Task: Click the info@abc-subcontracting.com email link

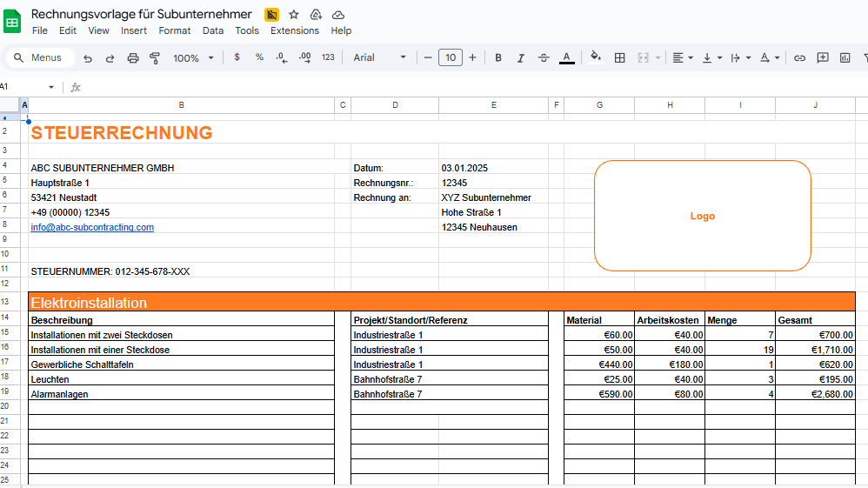Action: 92,227
